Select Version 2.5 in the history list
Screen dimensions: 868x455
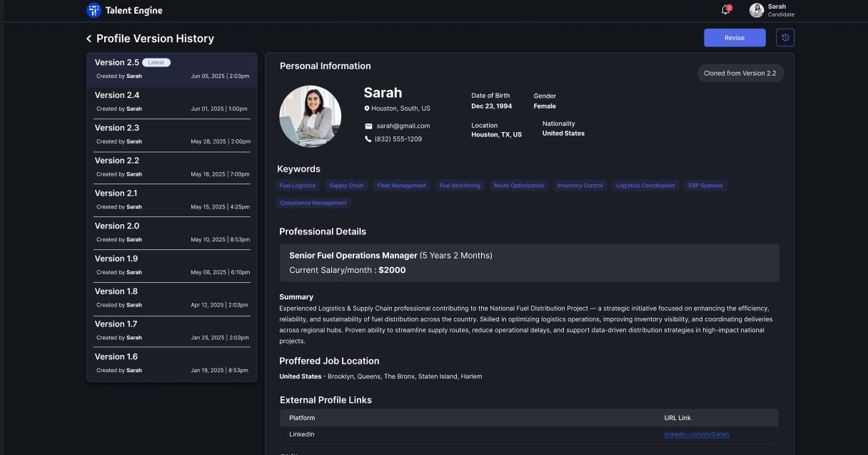click(x=172, y=69)
